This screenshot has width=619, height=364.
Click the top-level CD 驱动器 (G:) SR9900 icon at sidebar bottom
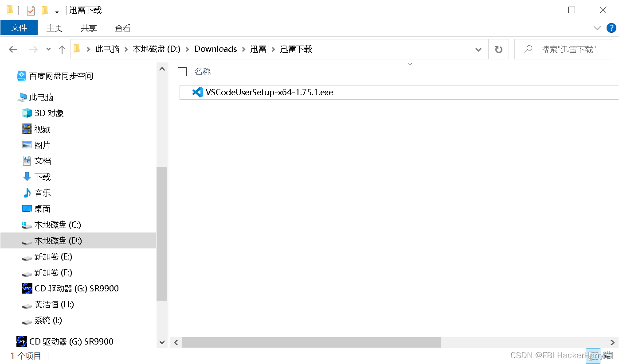click(x=22, y=341)
